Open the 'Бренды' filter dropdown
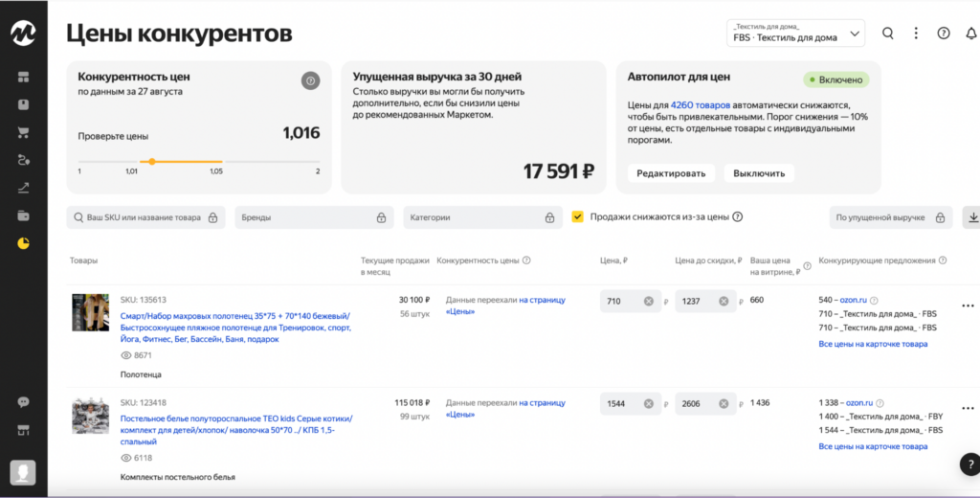 click(x=314, y=217)
